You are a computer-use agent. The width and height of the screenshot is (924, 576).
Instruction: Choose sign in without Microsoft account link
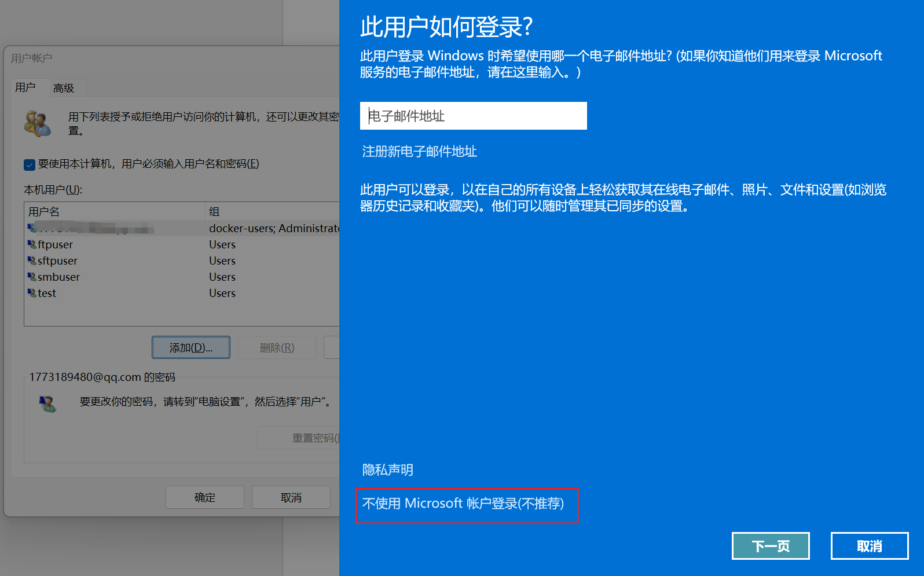pyautogui.click(x=463, y=504)
